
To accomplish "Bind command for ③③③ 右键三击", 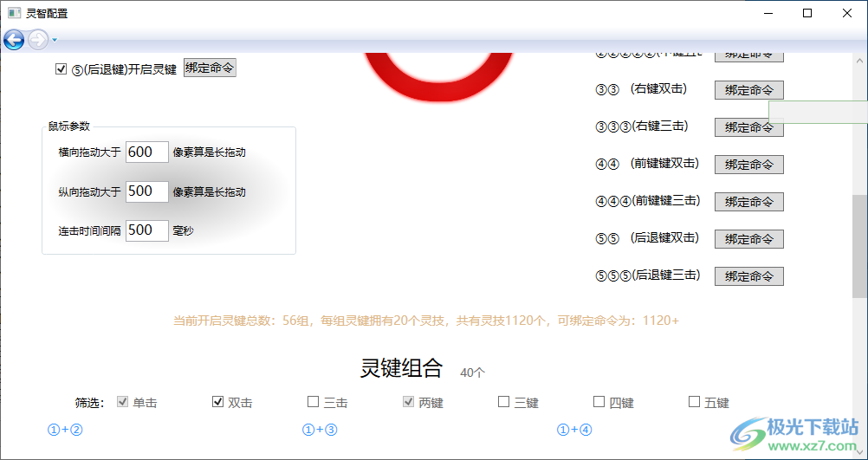I will [x=749, y=127].
